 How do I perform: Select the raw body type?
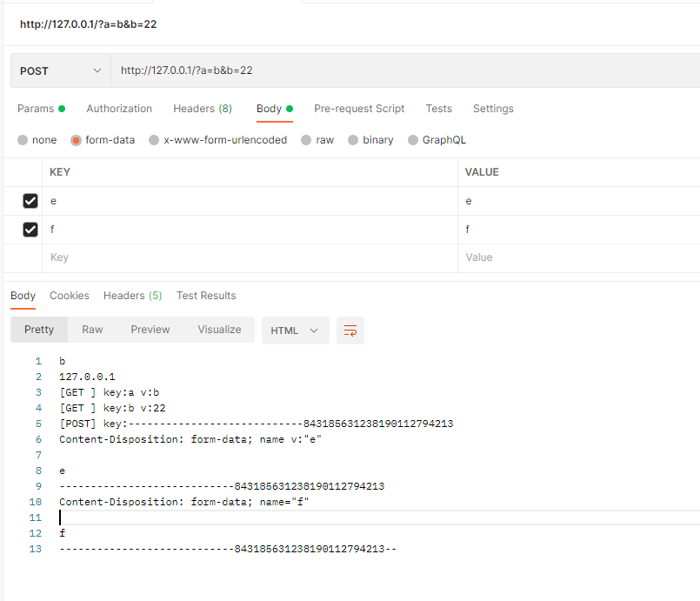(x=317, y=140)
